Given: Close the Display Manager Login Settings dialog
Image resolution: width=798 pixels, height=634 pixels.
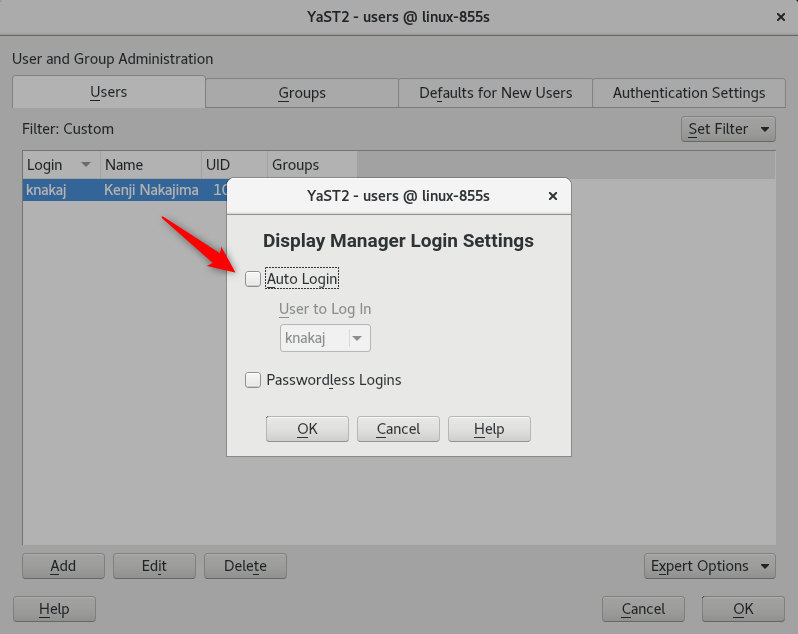Looking at the screenshot, I should coord(553,196).
